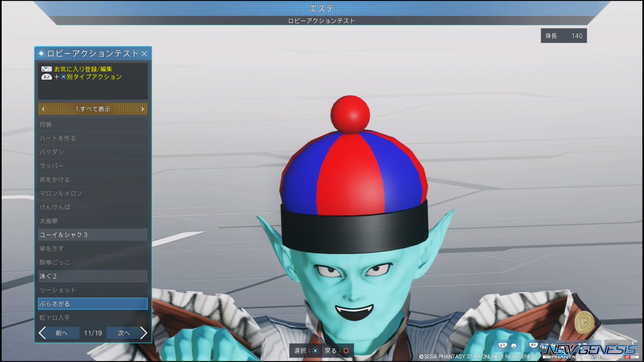Select the バクダン lobby action
The image size is (644, 362).
[x=93, y=152]
